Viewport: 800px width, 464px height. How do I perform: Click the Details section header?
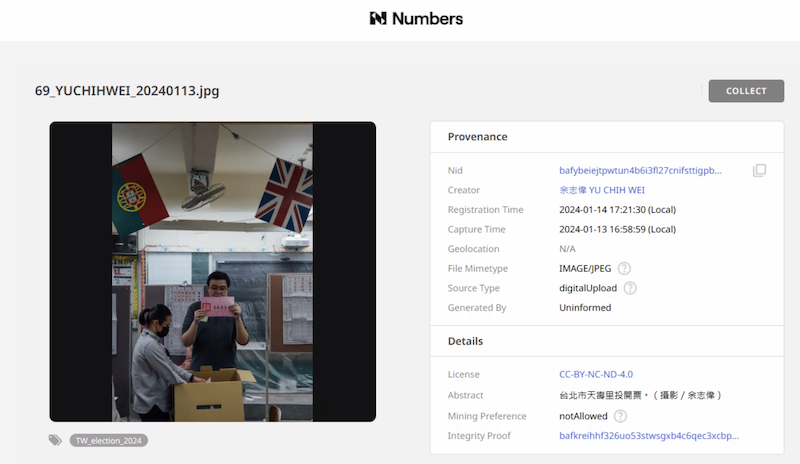coord(466,342)
